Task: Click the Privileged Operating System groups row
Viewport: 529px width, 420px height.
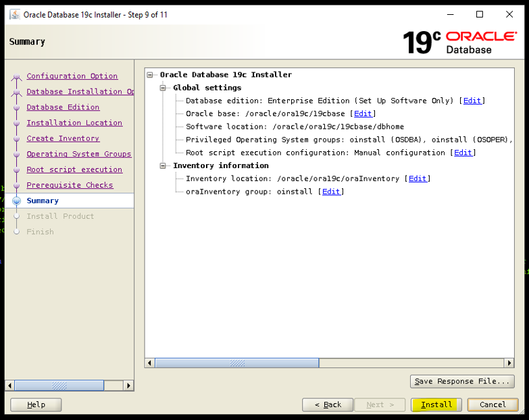Action: 349,140
